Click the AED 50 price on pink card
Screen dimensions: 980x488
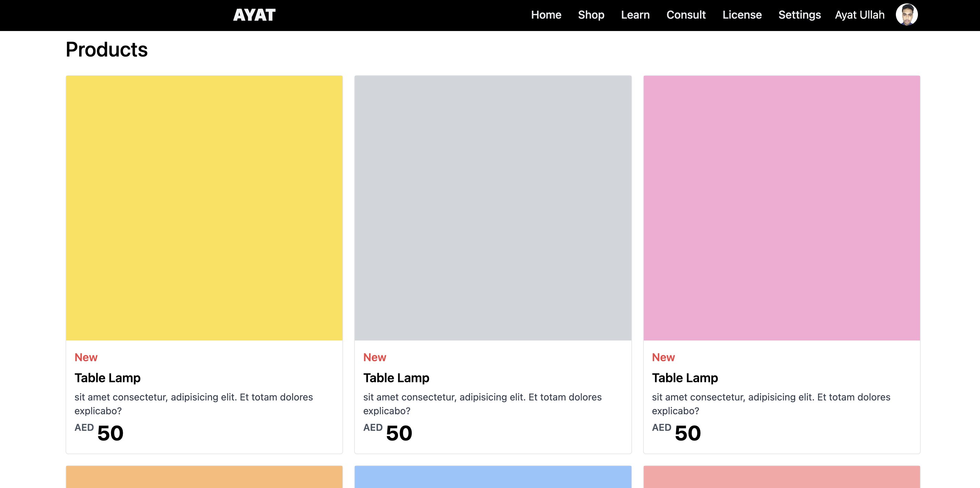click(x=676, y=433)
